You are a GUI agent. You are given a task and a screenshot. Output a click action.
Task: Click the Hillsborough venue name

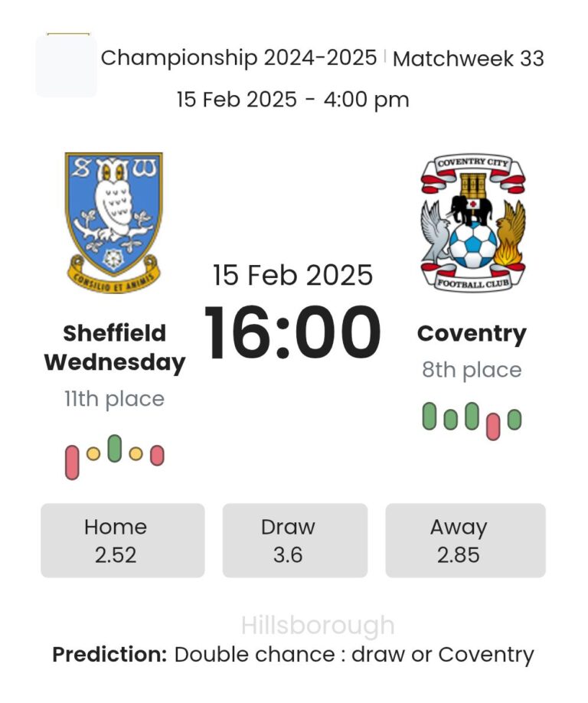(318, 626)
